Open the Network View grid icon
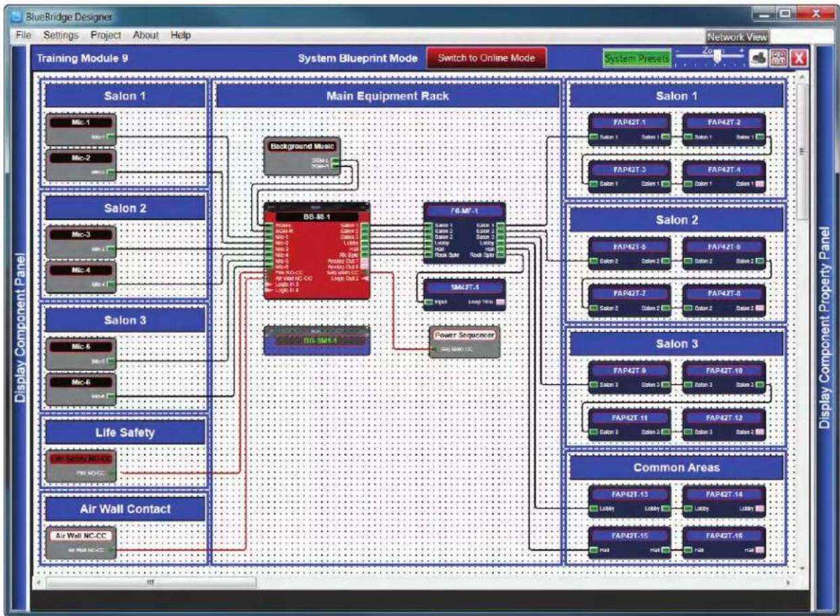Viewport: 840px width, 616px height. [779, 59]
